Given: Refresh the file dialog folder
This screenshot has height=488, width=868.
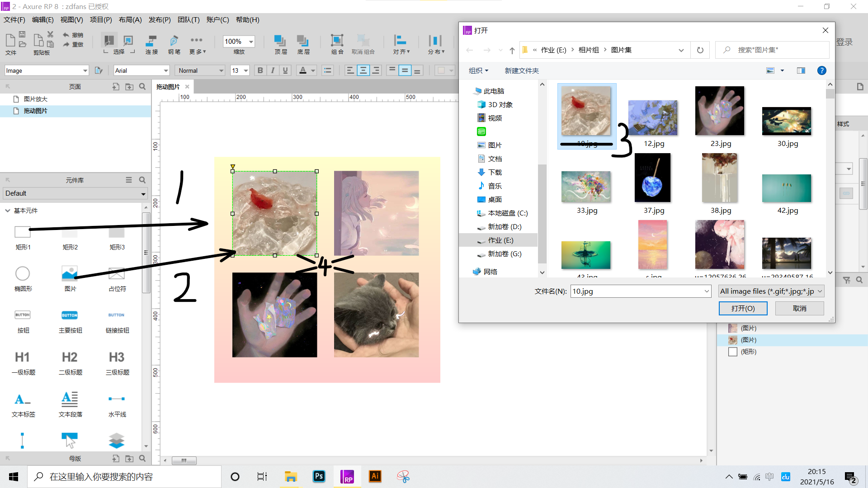Looking at the screenshot, I should pyautogui.click(x=700, y=50).
